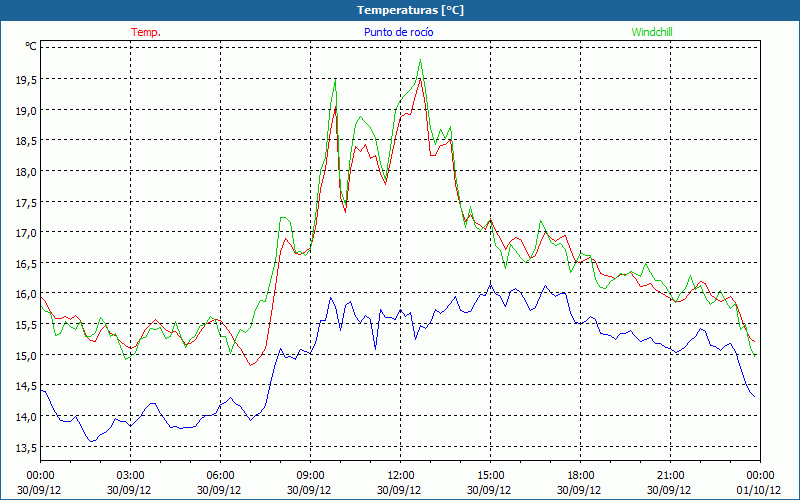Screen dimensions: 800x500
Task: Click the "06:00" time label
Action: pyautogui.click(x=220, y=476)
